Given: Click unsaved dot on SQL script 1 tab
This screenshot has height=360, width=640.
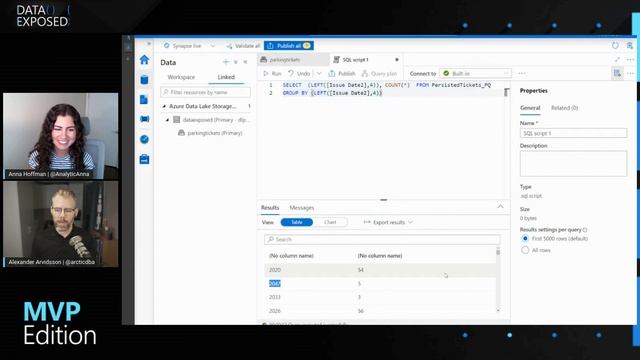Looking at the screenshot, I should pyautogui.click(x=396, y=60).
